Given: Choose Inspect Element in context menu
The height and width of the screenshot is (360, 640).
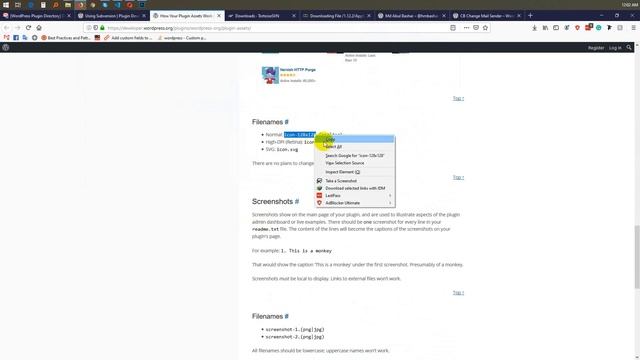Looking at the screenshot, I should point(355,172).
